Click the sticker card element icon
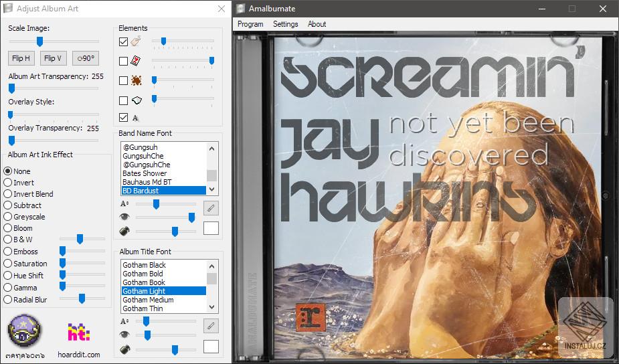The image size is (619, 364). (x=136, y=61)
